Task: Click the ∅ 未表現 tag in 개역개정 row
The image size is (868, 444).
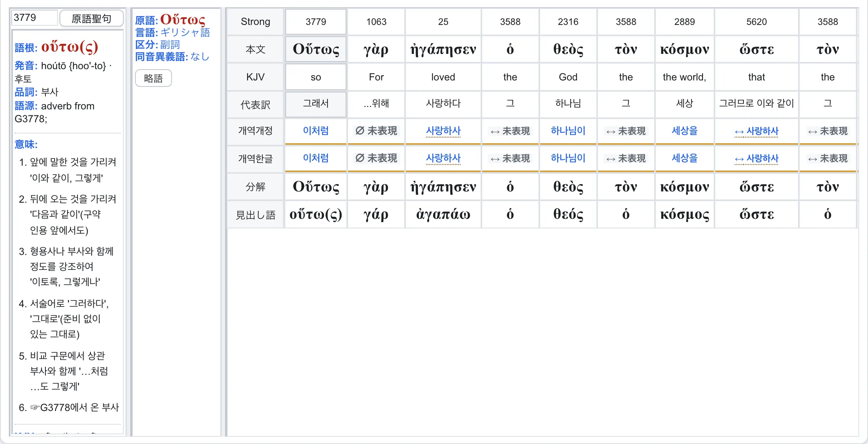Action: (376, 131)
